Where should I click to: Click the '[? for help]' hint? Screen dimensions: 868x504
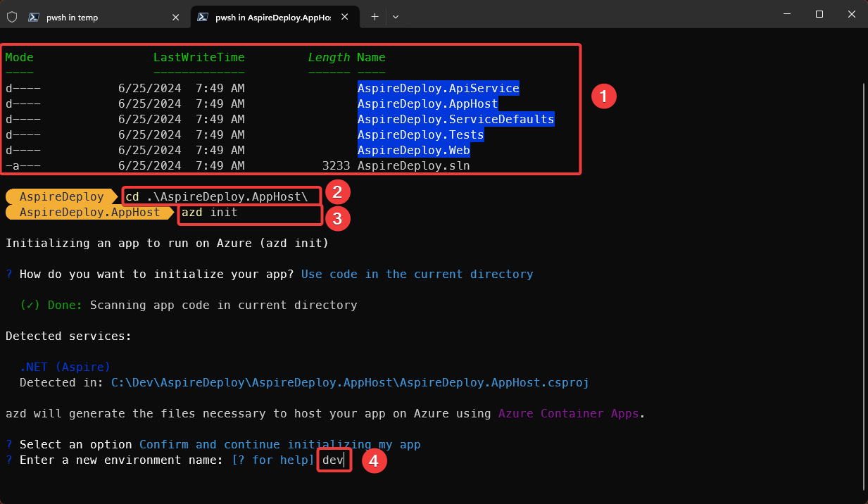(x=273, y=460)
